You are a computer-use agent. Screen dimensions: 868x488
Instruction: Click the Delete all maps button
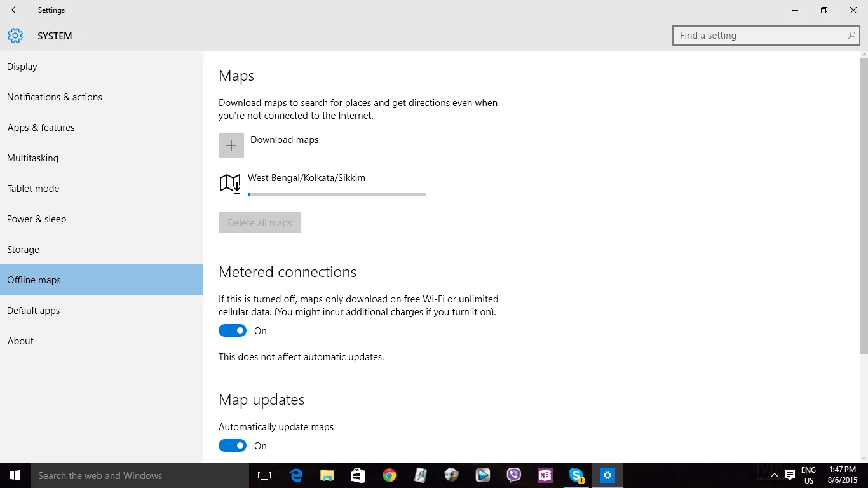click(x=260, y=222)
